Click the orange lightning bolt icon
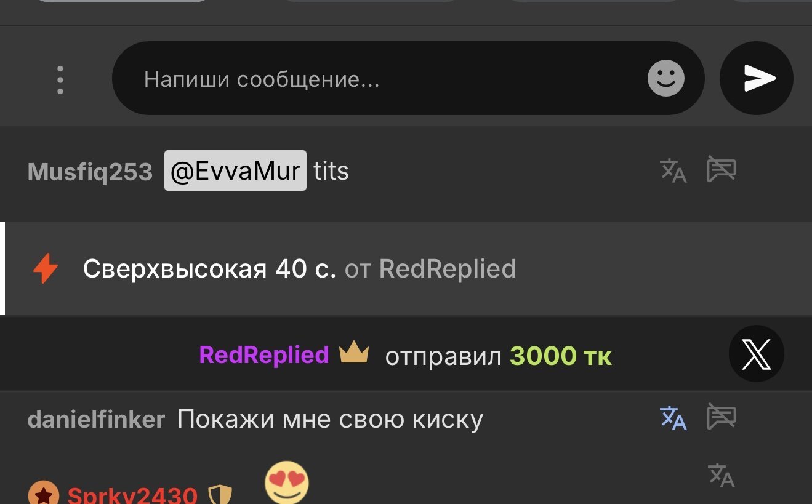 (x=46, y=269)
